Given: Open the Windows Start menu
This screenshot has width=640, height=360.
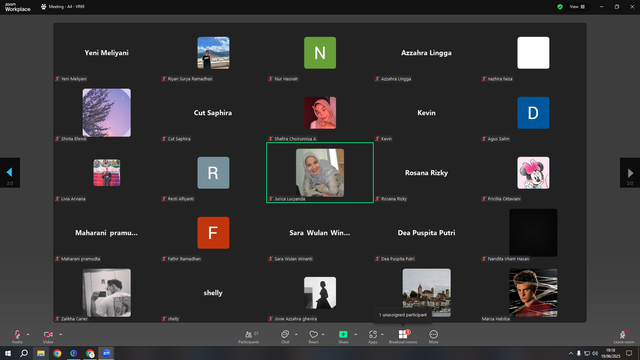Looking at the screenshot, I should (x=8, y=353).
